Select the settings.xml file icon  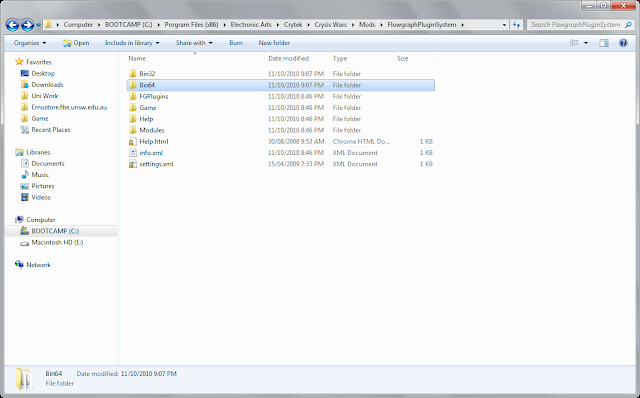point(132,164)
